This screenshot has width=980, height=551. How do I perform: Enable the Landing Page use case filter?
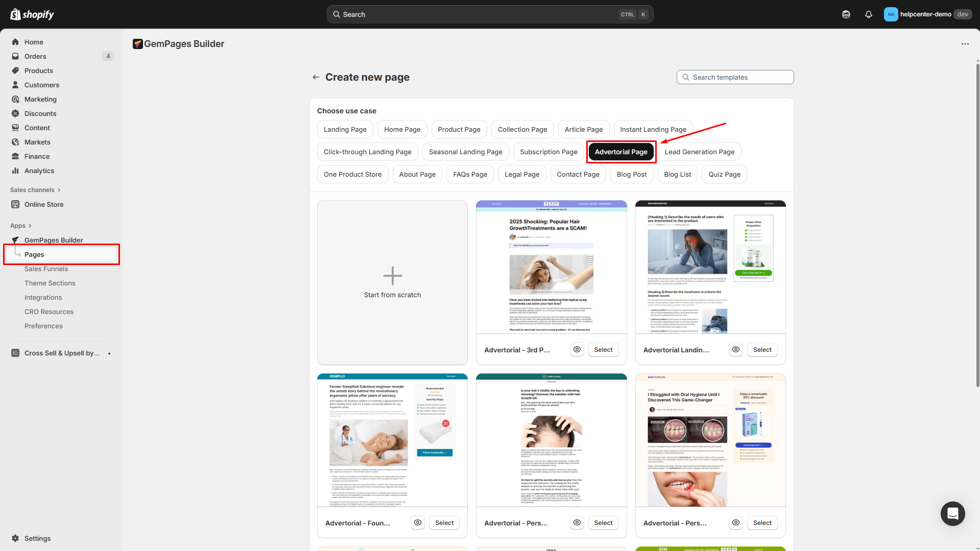coord(345,129)
